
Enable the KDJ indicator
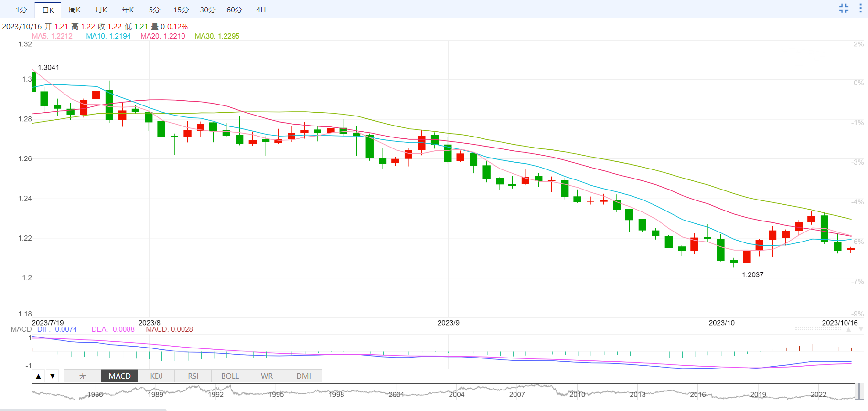tap(156, 376)
